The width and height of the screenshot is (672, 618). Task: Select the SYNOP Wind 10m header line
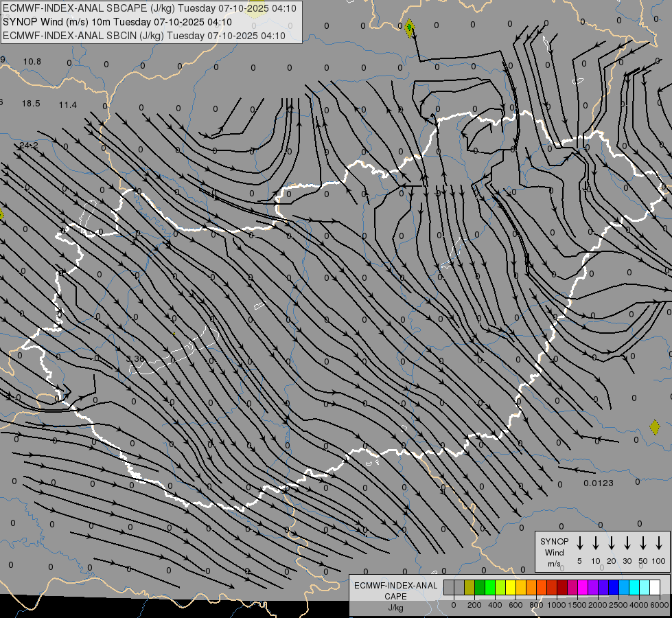click(122, 22)
